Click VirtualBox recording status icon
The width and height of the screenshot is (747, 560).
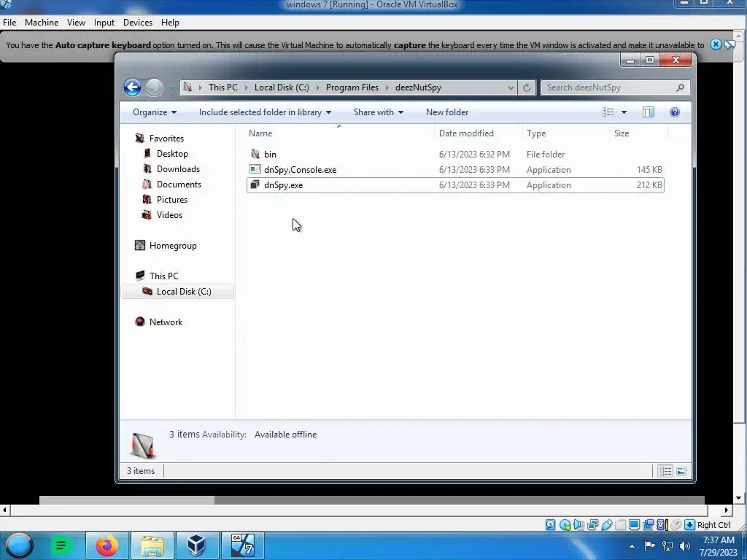[648, 525]
